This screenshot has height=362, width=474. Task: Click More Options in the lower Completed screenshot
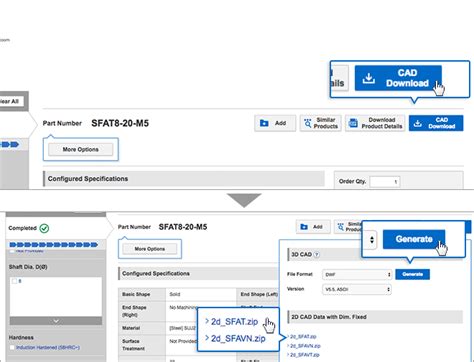coord(150,249)
